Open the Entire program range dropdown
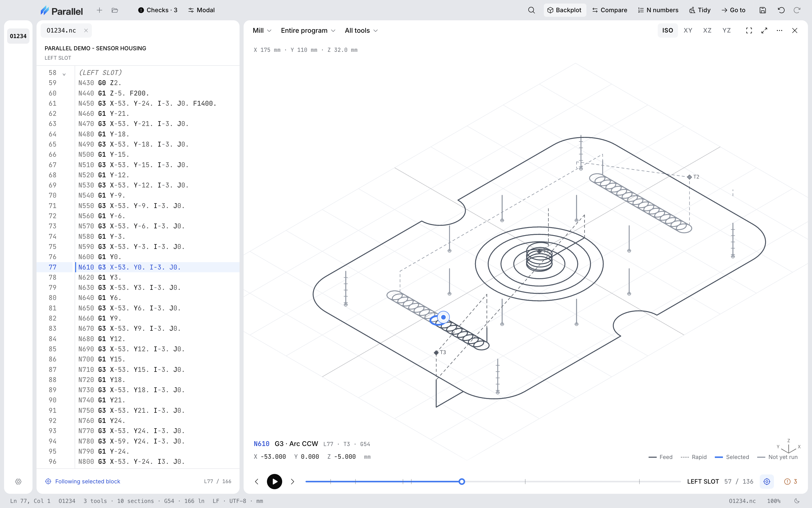Screen dimensions: 812x508 tap(308, 30)
